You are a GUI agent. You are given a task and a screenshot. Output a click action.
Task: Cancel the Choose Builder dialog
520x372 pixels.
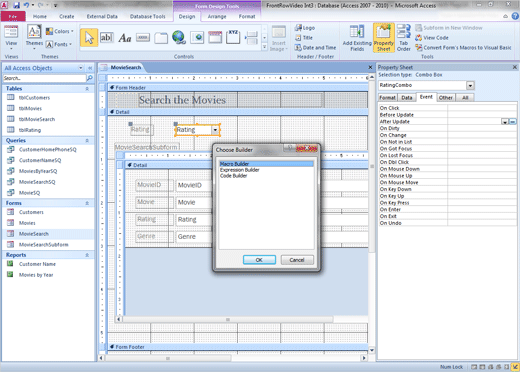(297, 260)
